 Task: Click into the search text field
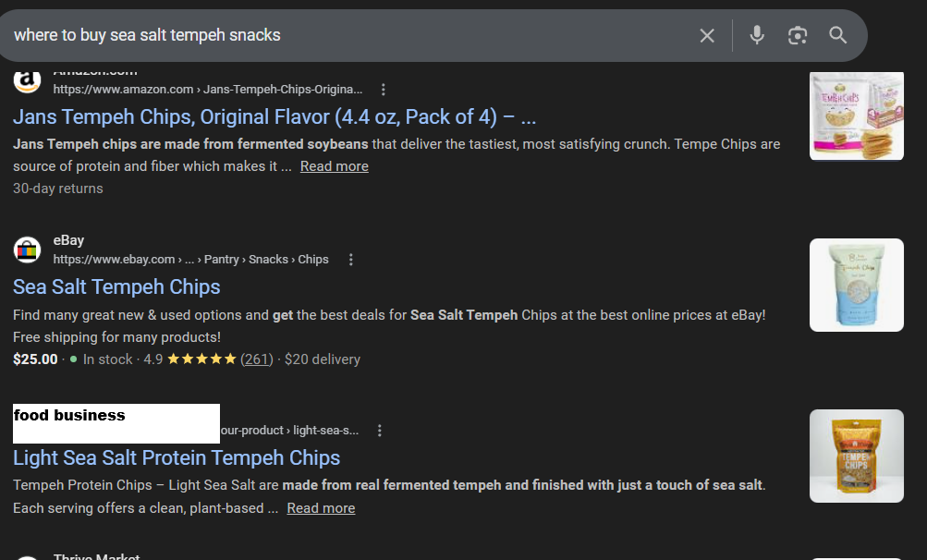point(351,36)
